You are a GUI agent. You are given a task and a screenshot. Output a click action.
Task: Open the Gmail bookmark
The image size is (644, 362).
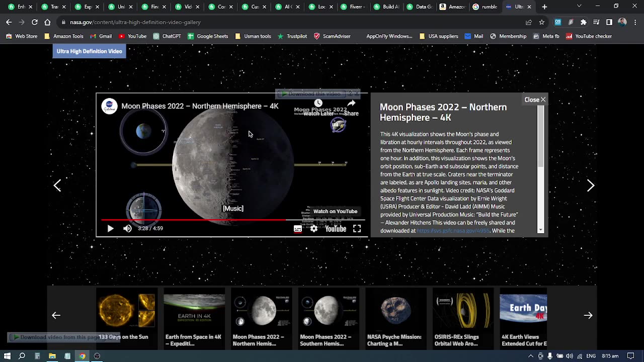101,36
